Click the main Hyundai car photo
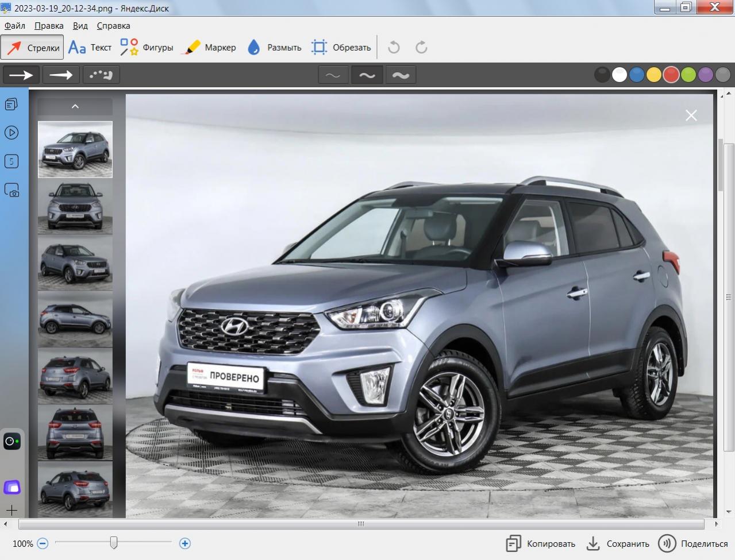Viewport: 735px width, 560px height. [420, 306]
